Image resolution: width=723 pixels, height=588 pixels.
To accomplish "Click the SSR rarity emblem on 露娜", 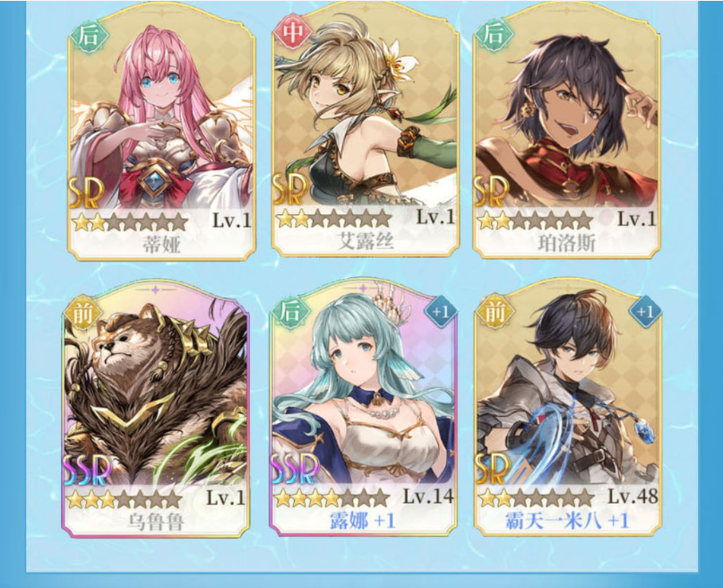I will click(295, 468).
